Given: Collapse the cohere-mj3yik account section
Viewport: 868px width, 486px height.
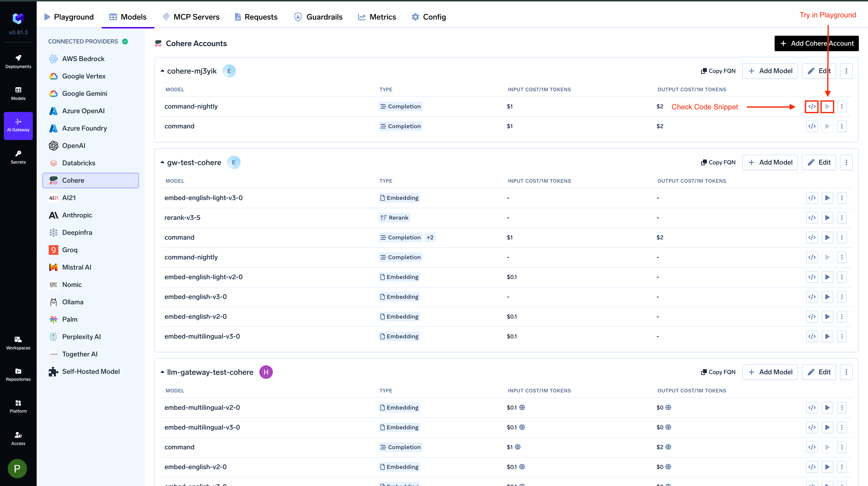Looking at the screenshot, I should pyautogui.click(x=162, y=71).
